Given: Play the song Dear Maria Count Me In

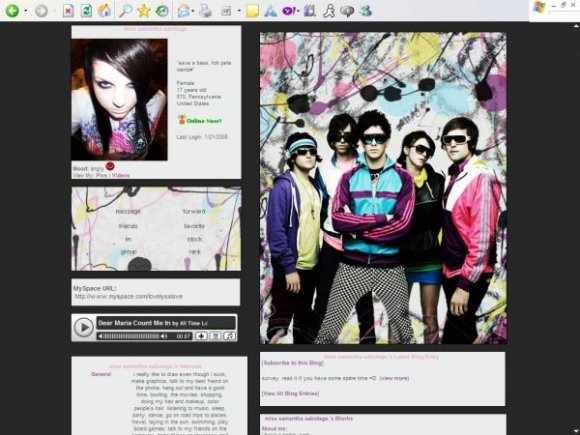Looking at the screenshot, I should point(84,327).
